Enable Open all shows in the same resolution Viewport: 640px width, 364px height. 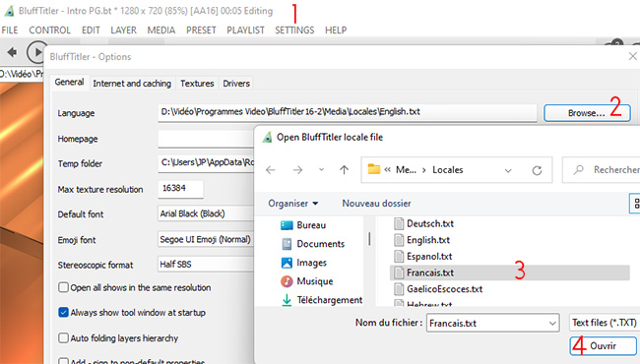(x=63, y=287)
